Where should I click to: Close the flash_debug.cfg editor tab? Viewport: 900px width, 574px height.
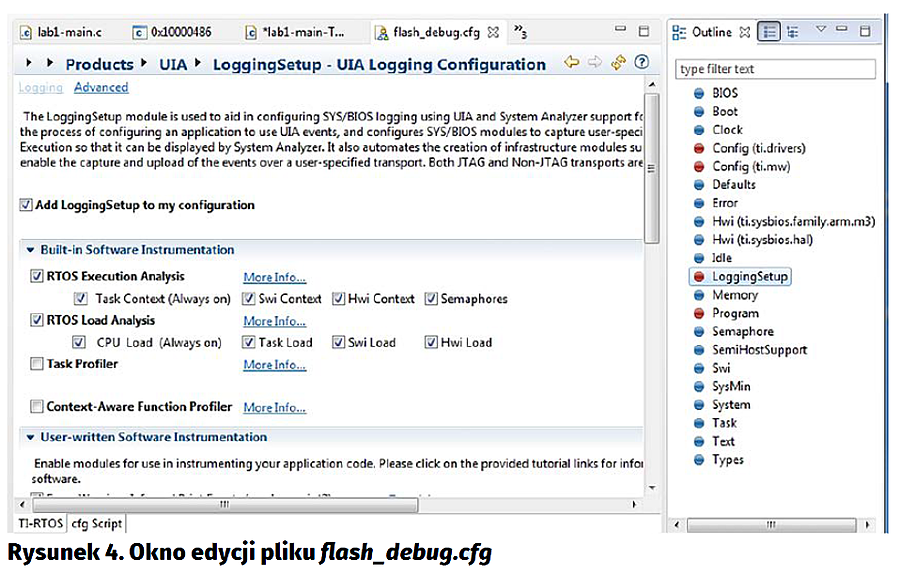pos(495,32)
